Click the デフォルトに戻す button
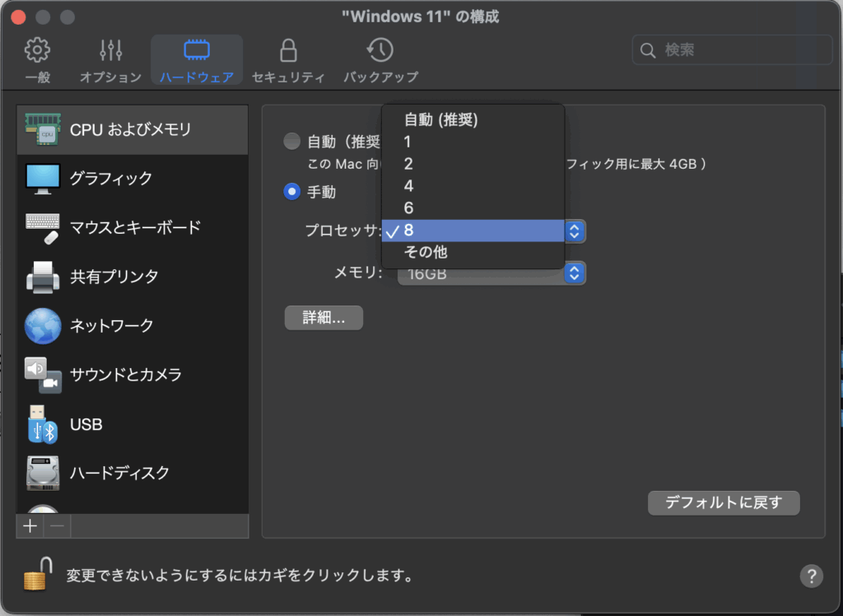 point(723,502)
